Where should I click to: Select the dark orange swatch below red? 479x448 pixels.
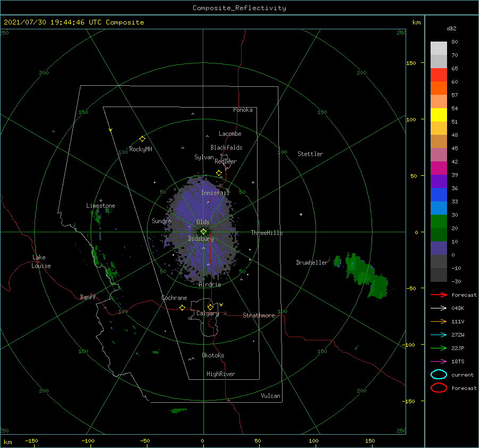(439, 88)
